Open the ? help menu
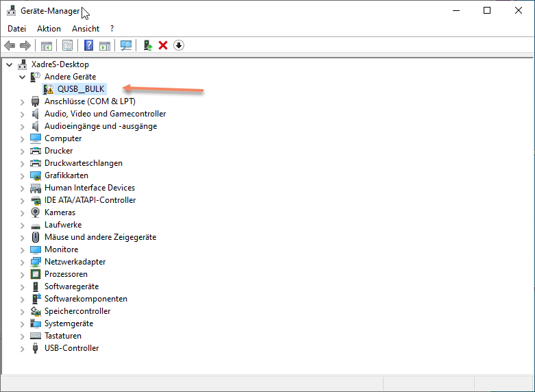This screenshot has height=392, width=535. coord(112,29)
